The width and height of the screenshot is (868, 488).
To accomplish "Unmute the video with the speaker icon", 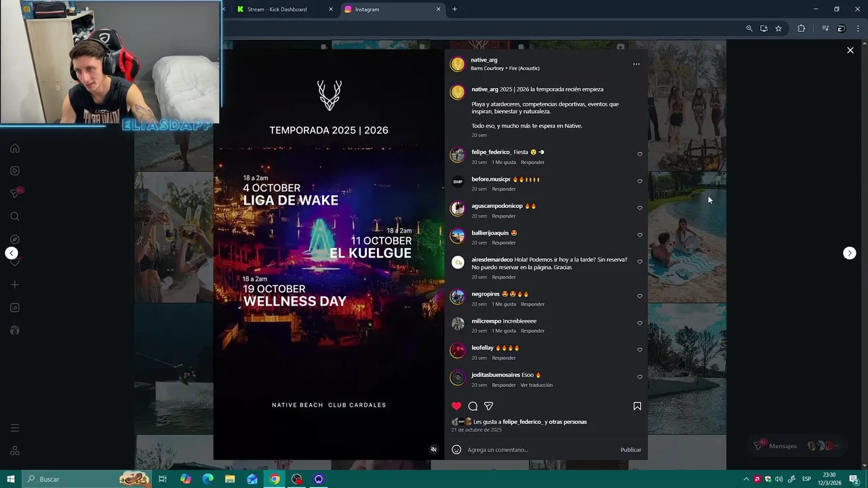I will 434,449.
